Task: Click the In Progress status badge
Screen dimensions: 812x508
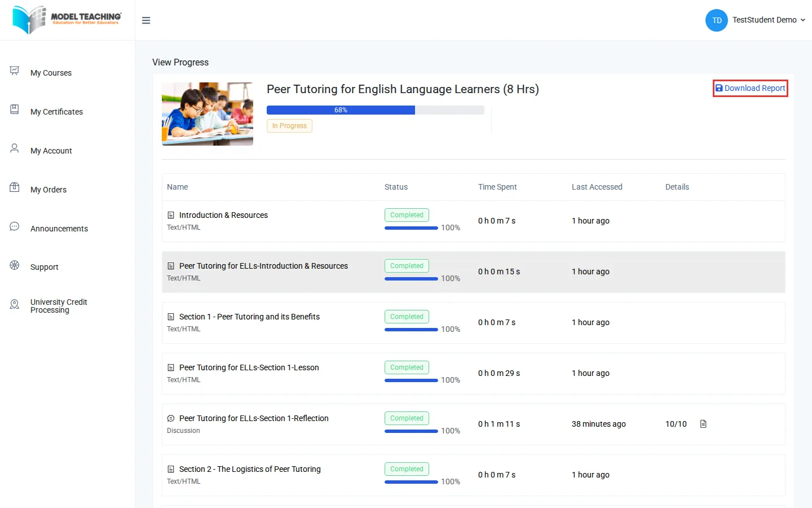Action: [289, 126]
